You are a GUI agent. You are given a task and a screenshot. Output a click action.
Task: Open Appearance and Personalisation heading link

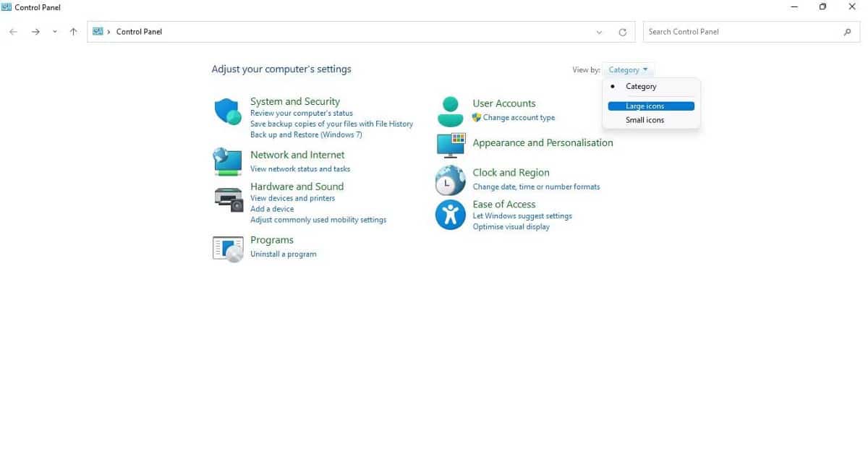[542, 142]
